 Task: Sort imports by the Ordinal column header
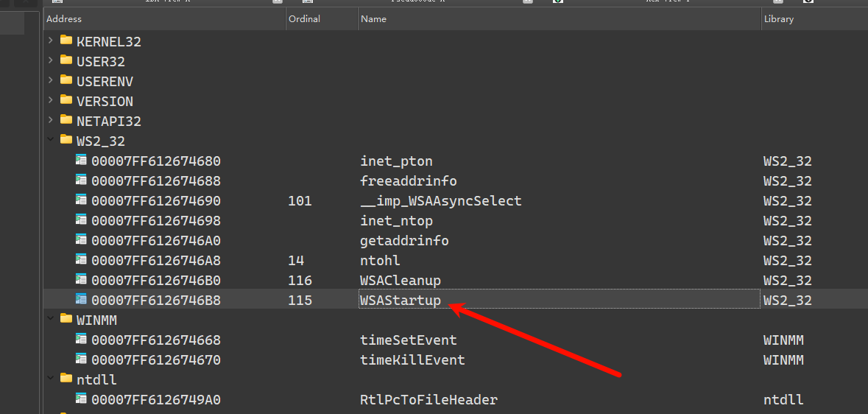[x=322, y=19]
